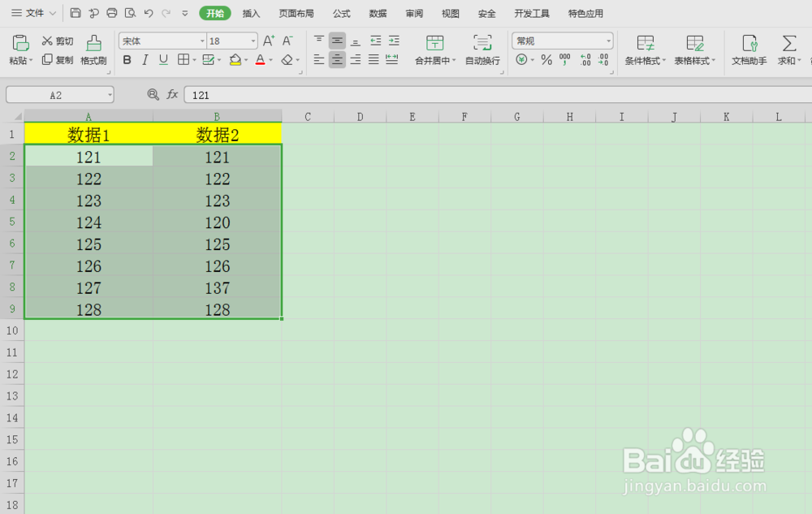
Task: Toggle align left
Action: pos(319,59)
